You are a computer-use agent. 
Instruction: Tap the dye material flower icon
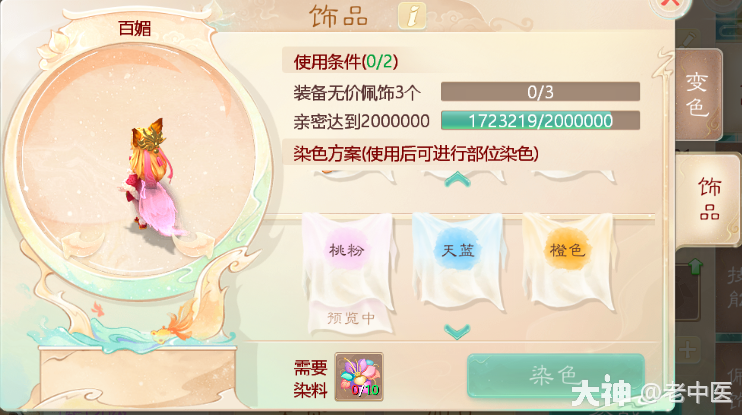pos(359,377)
